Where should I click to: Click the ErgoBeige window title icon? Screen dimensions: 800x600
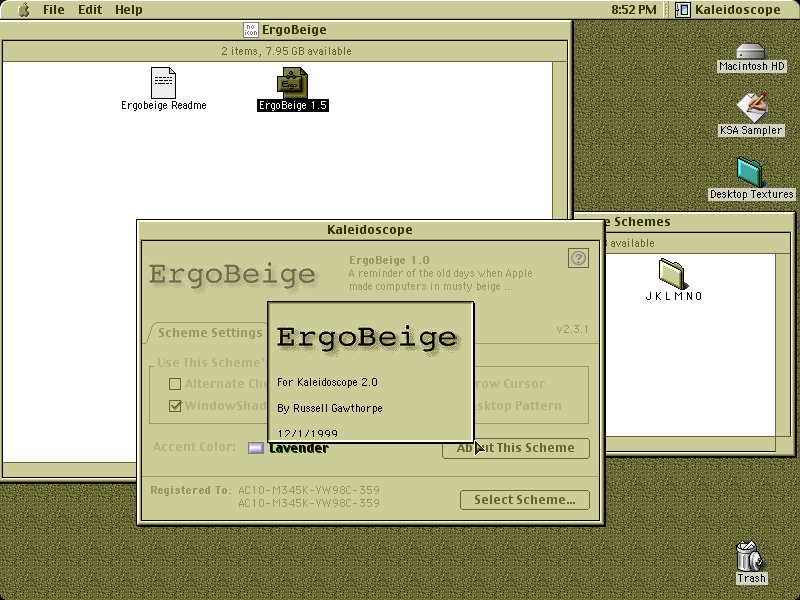(251, 30)
